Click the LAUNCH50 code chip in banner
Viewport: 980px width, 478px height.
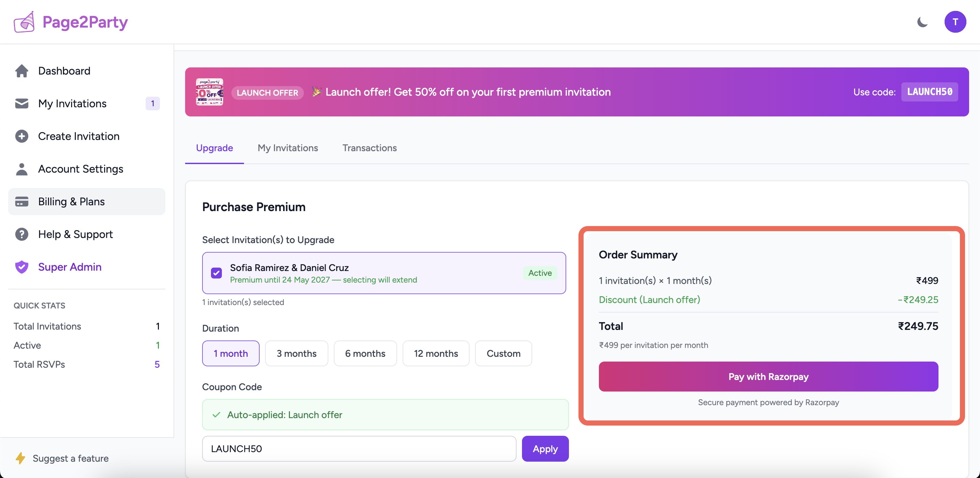pos(929,92)
